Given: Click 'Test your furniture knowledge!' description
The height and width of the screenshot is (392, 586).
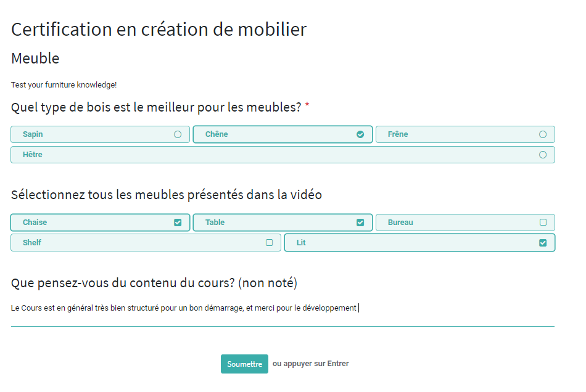Looking at the screenshot, I should click(x=64, y=84).
